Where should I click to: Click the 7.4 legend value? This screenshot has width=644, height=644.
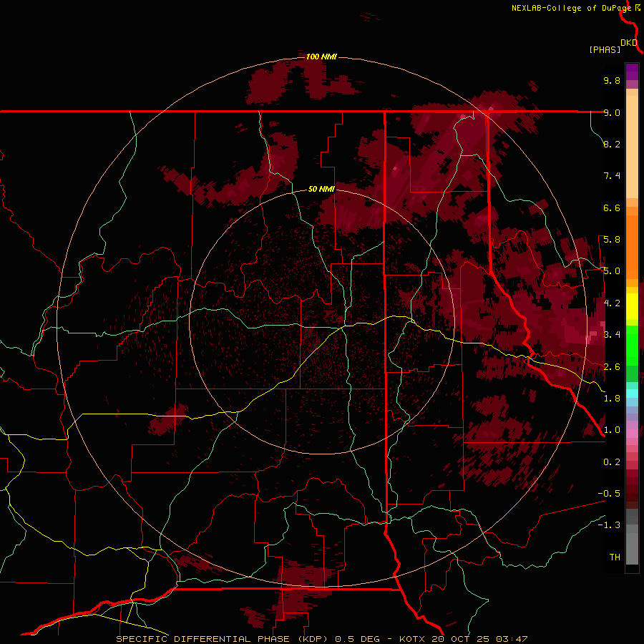612,176
